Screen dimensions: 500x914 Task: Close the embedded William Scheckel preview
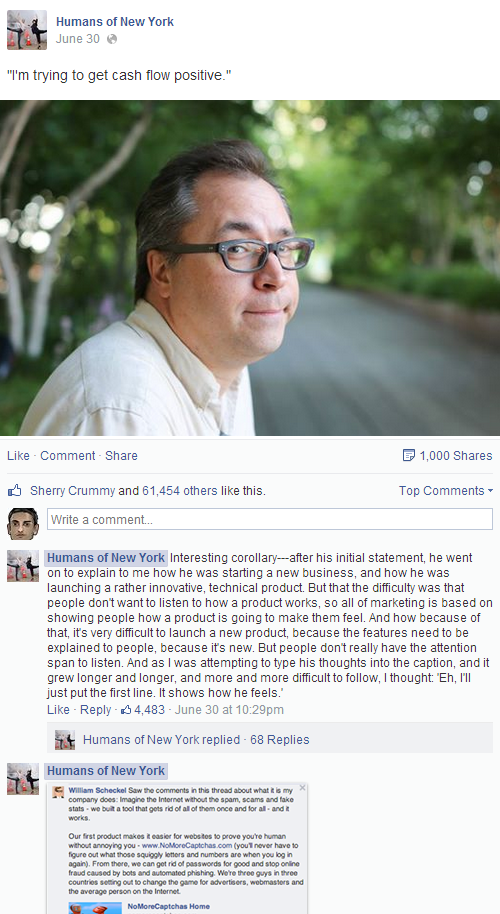coord(302,788)
